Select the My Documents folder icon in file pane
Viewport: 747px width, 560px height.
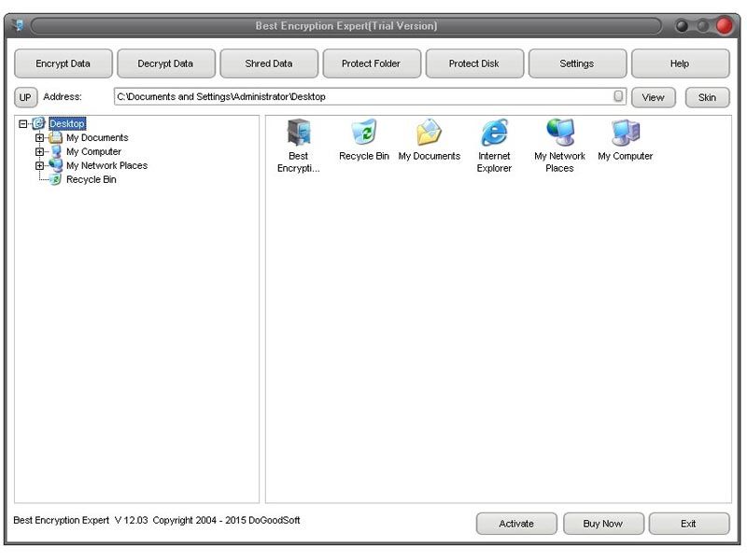429,132
